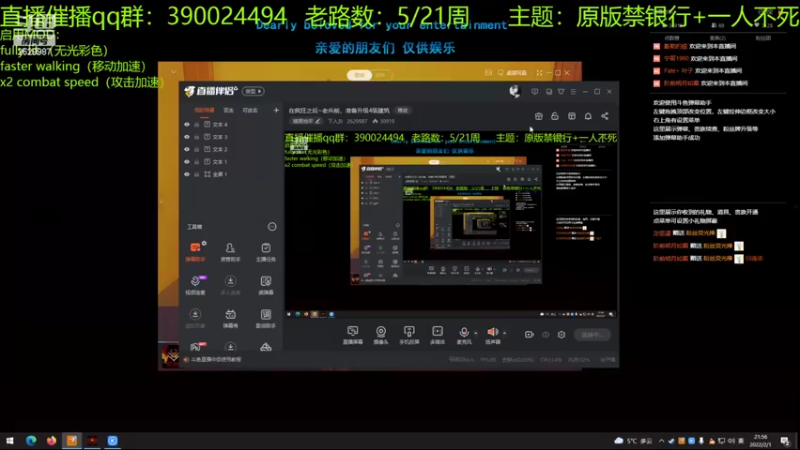Viewport: 800px width, 450px height.
Task: Launch Firefox from the taskbar
Action: pos(52,441)
